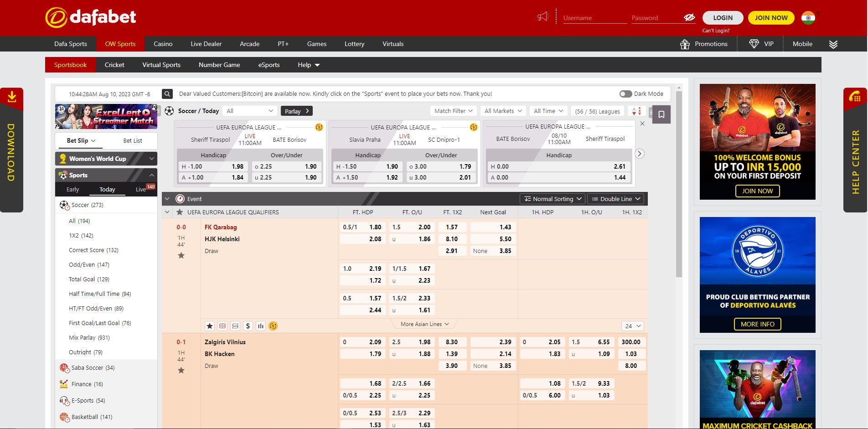Click the search magnifier icon
Screen dimensions: 868x429
coord(167,94)
